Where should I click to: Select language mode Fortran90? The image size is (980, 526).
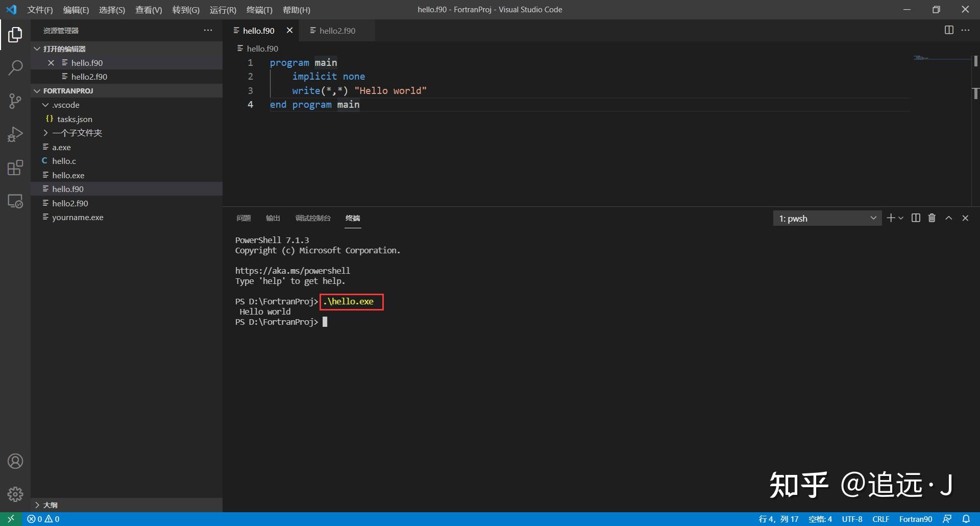tap(916, 519)
